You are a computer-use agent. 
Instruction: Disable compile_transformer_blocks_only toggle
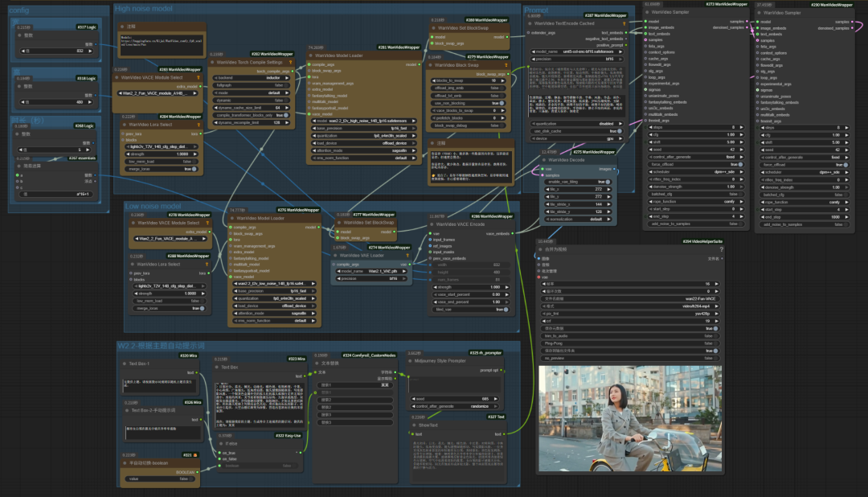pyautogui.click(x=252, y=115)
